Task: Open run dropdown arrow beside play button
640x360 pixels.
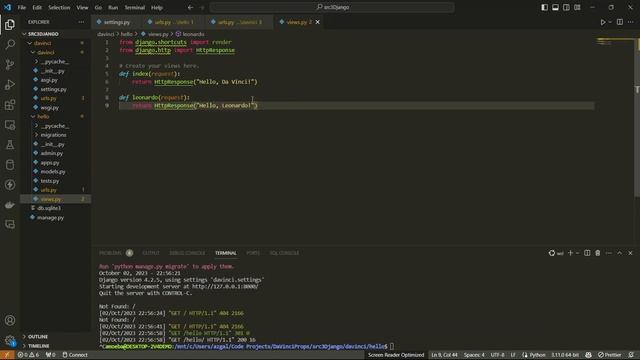Action: [610, 22]
